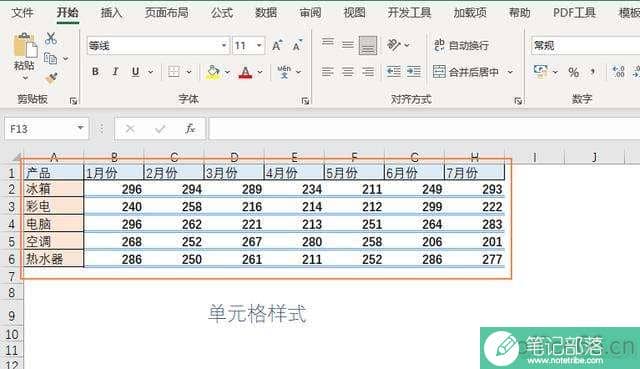Toggle 自动换行 wrap text
The height and width of the screenshot is (369, 640).
(461, 45)
